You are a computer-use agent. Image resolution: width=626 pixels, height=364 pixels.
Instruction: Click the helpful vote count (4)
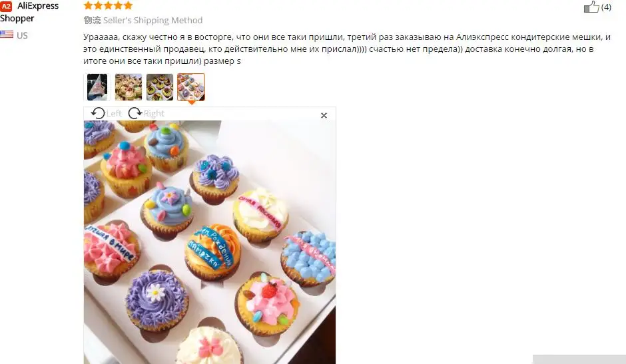pos(606,7)
